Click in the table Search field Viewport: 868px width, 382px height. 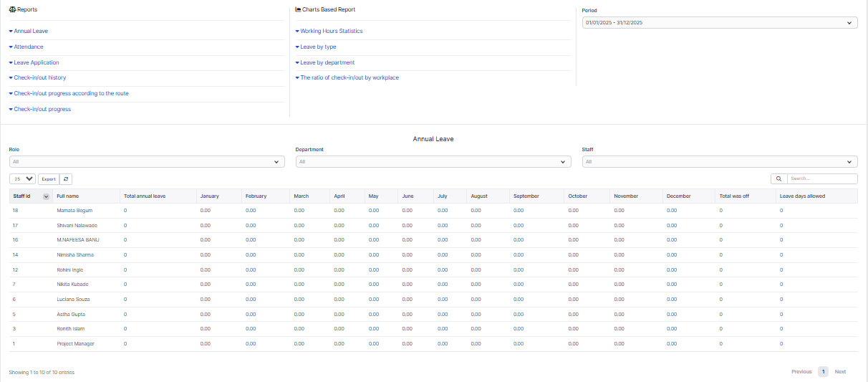(821, 179)
